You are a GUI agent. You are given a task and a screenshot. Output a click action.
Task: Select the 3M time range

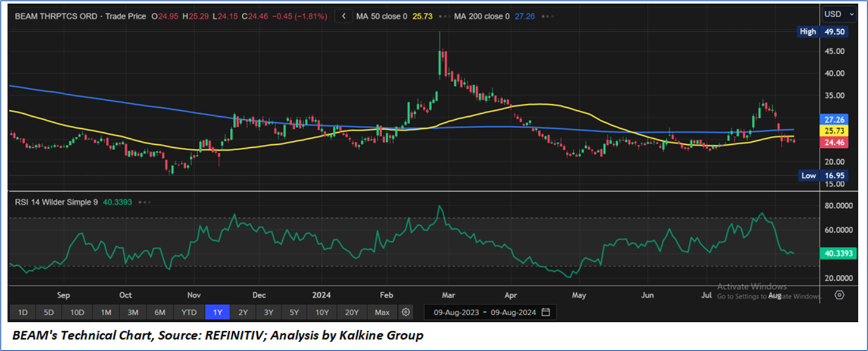pyautogui.click(x=133, y=312)
